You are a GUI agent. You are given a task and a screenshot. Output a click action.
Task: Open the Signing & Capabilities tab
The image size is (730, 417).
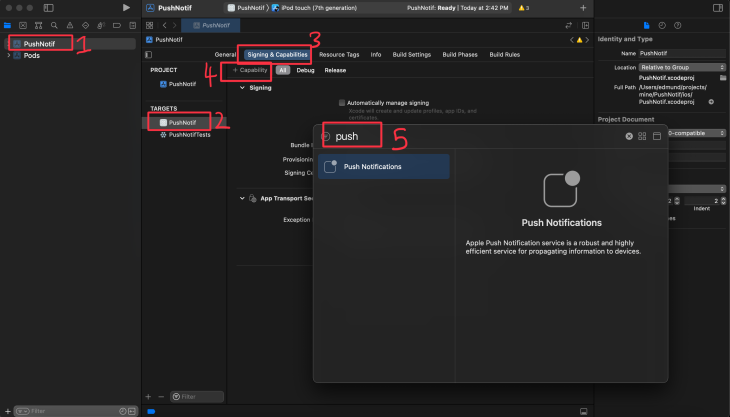coord(277,54)
